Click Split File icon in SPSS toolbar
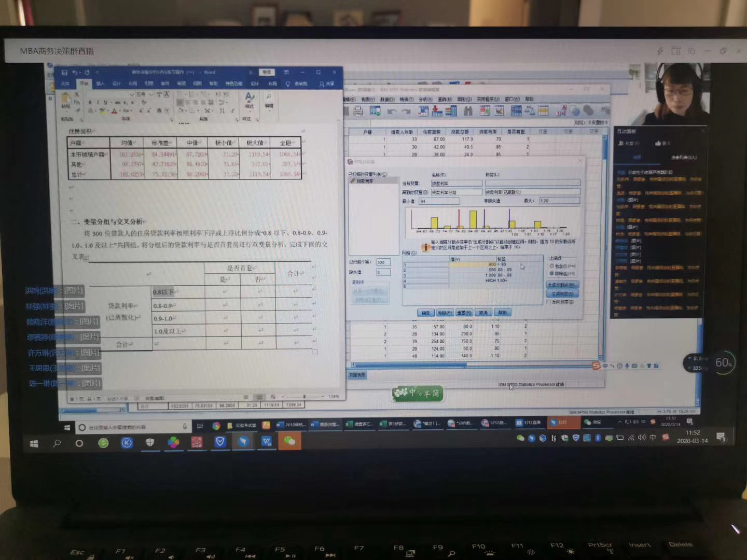This screenshot has width=747, height=560. point(516,110)
